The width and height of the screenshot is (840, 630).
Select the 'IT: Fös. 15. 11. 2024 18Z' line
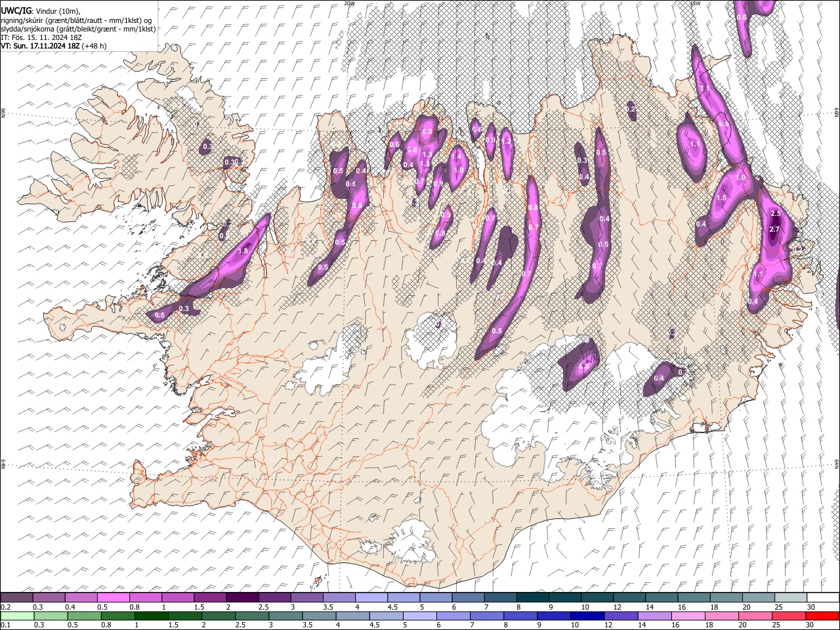(x=41, y=37)
